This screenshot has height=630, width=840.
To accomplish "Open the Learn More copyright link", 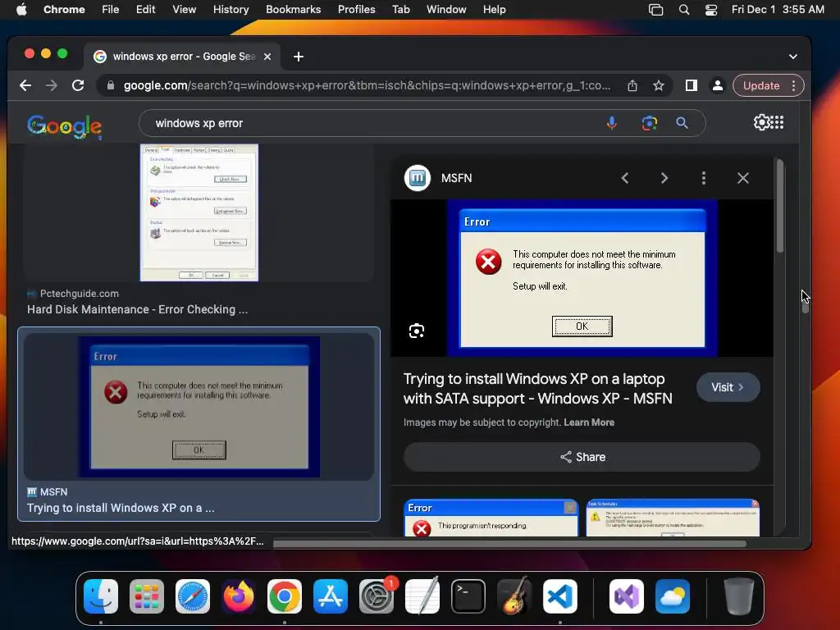I will [589, 422].
